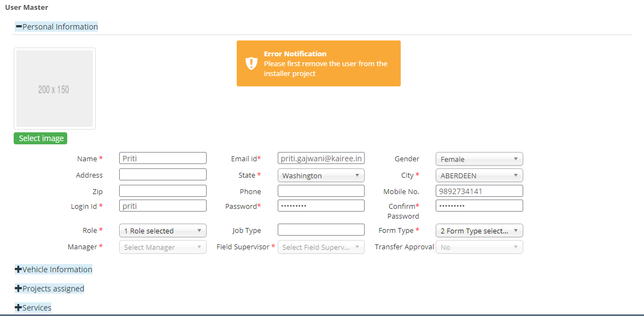Click the Name input field
Viewport: 644px width, 316px height.
click(x=163, y=159)
